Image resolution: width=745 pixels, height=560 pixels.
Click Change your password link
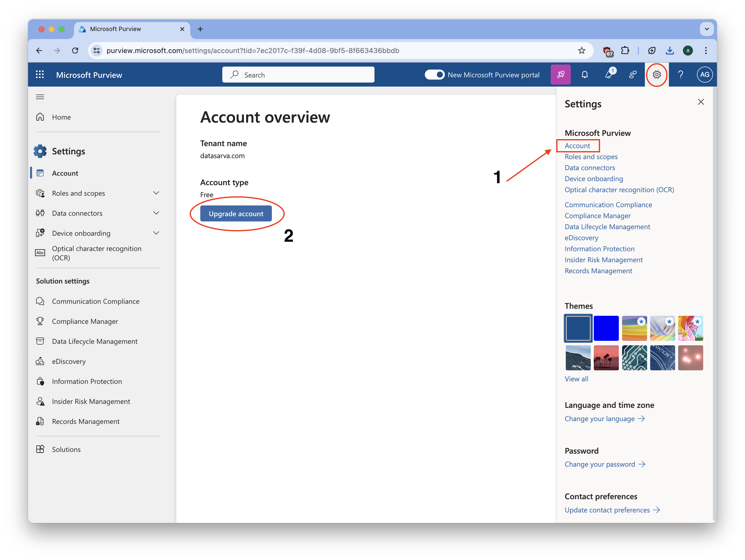(605, 464)
